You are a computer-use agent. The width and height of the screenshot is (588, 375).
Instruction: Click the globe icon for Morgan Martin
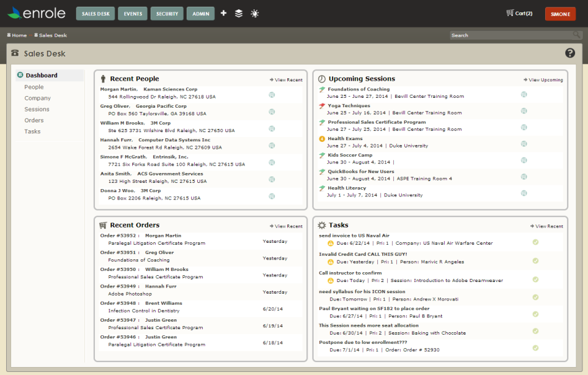[272, 95]
